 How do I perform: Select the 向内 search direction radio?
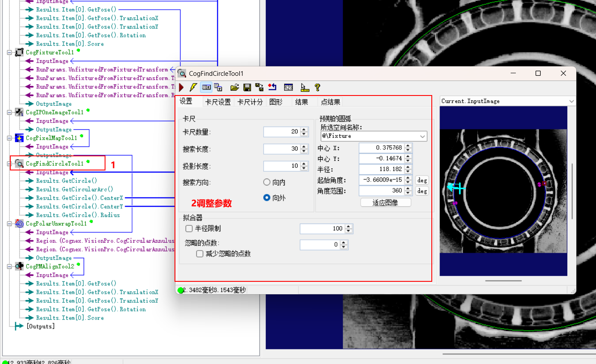coord(267,182)
